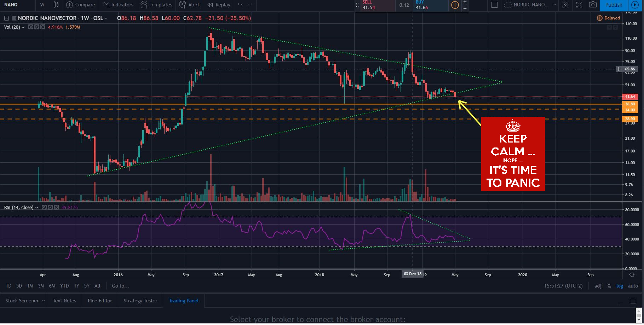This screenshot has width=644, height=325.
Task: Select the 1M time range
Action: pyautogui.click(x=30, y=286)
